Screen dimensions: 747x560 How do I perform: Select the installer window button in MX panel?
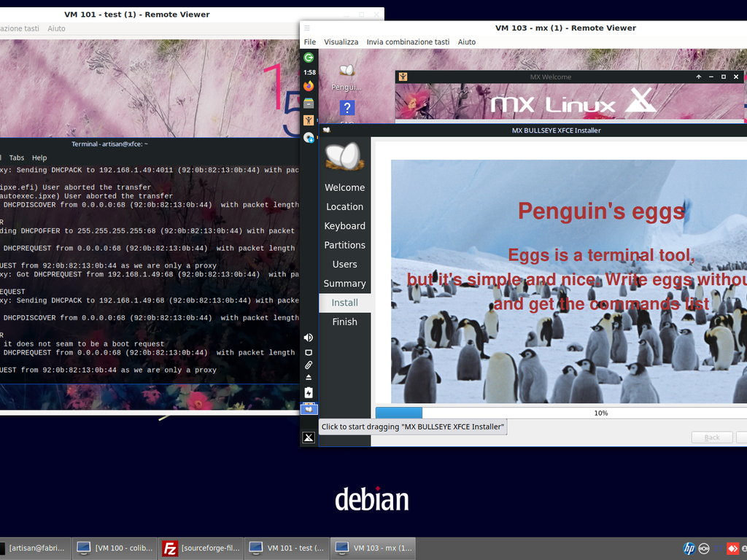[309, 409]
